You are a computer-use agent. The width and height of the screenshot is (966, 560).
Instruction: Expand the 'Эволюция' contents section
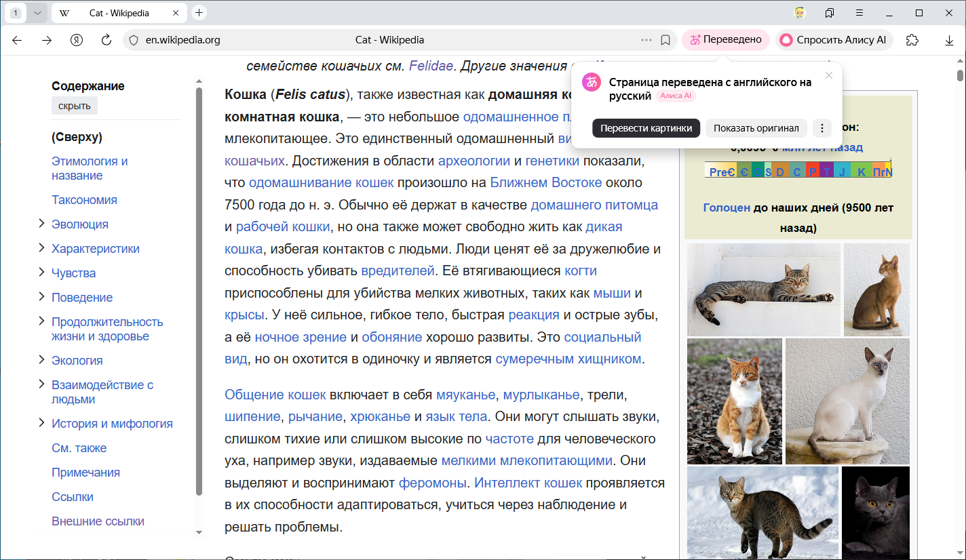click(41, 224)
